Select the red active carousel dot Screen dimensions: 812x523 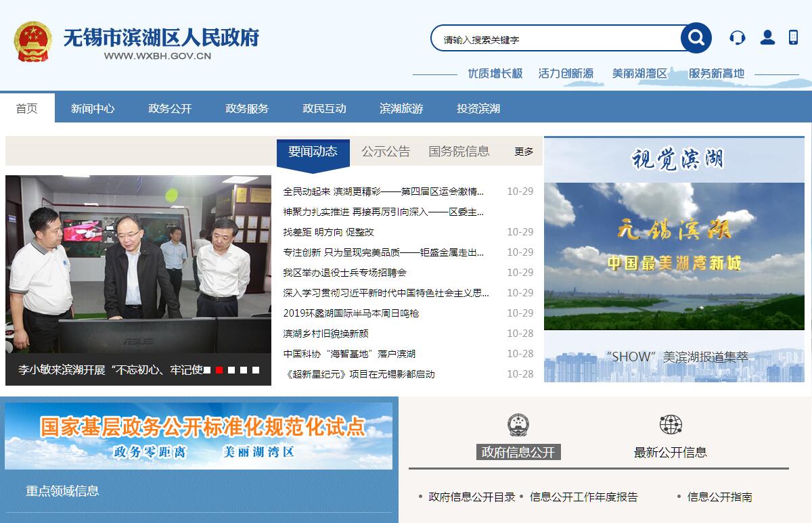(x=219, y=370)
